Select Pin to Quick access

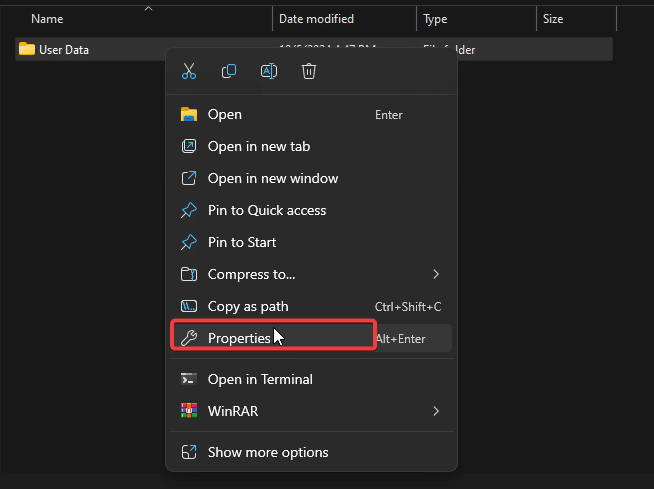coord(267,211)
